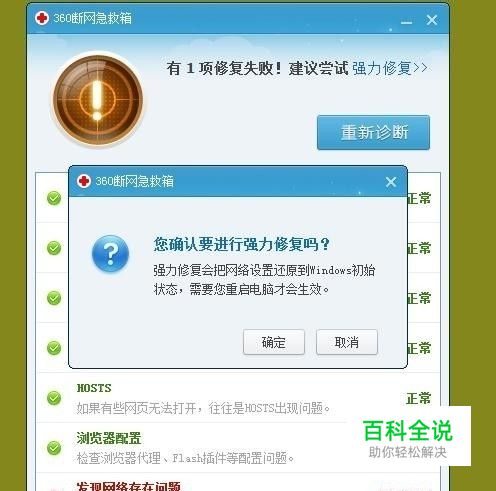This screenshot has width=496, height=491.
Task: Click the first green check status icon
Action: [54, 198]
